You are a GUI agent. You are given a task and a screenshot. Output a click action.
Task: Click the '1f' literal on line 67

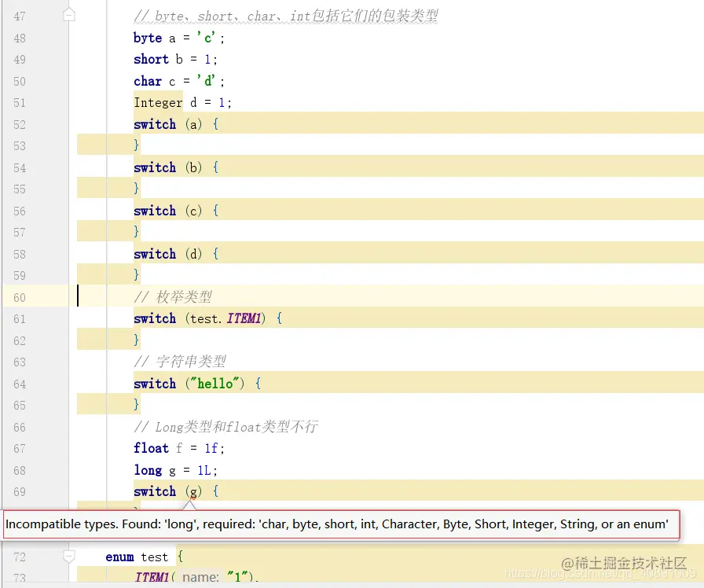point(211,448)
